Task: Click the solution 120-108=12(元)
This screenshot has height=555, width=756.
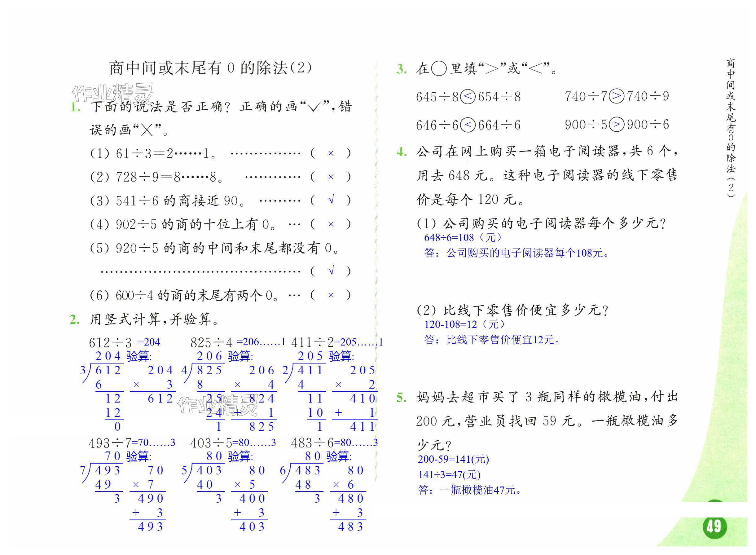Action: (x=464, y=324)
